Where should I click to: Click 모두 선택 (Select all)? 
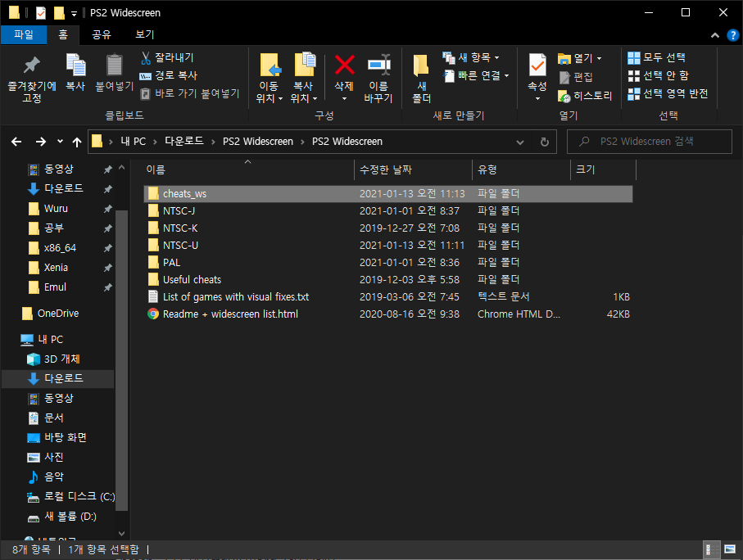656,58
